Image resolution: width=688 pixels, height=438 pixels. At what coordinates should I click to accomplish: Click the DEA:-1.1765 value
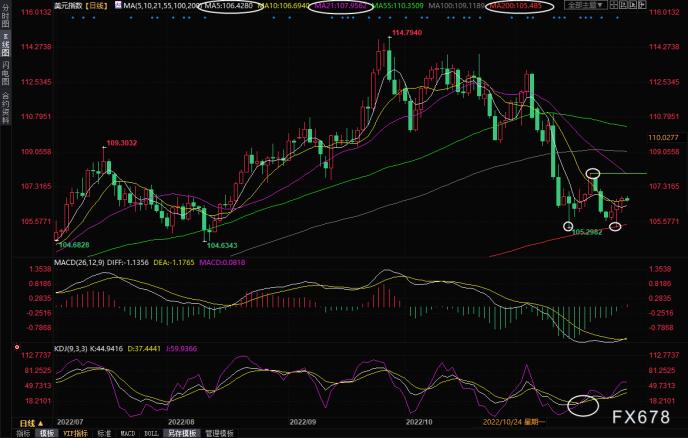click(x=174, y=262)
